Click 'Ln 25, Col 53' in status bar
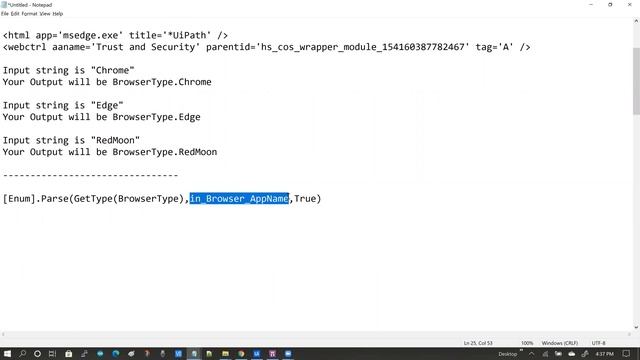Viewport: 640px width, 360px height. 478,343
